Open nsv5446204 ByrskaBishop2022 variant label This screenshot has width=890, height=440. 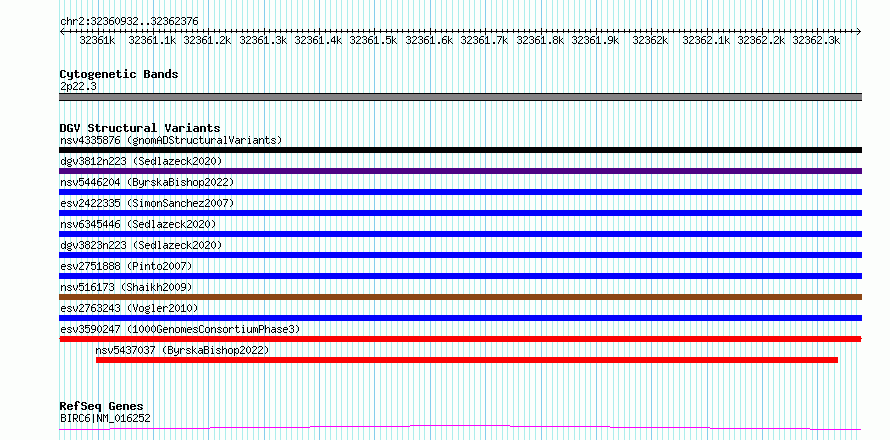pos(147,182)
